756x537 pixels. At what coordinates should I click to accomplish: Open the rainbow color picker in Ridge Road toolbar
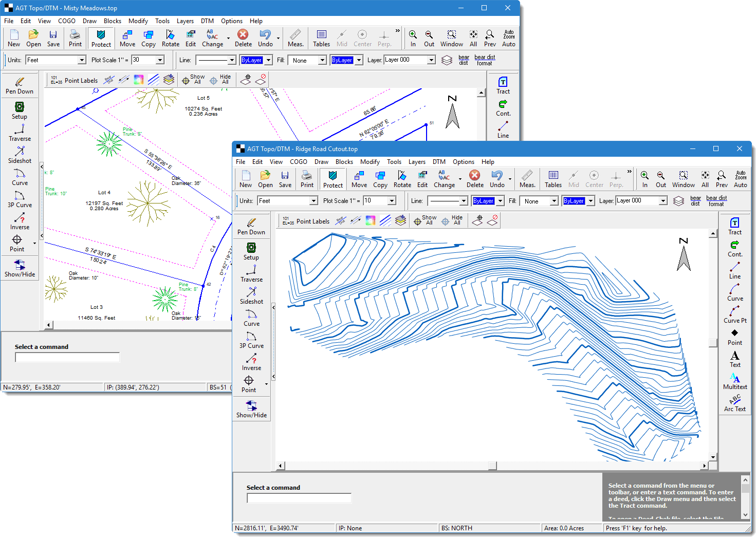pos(370,221)
